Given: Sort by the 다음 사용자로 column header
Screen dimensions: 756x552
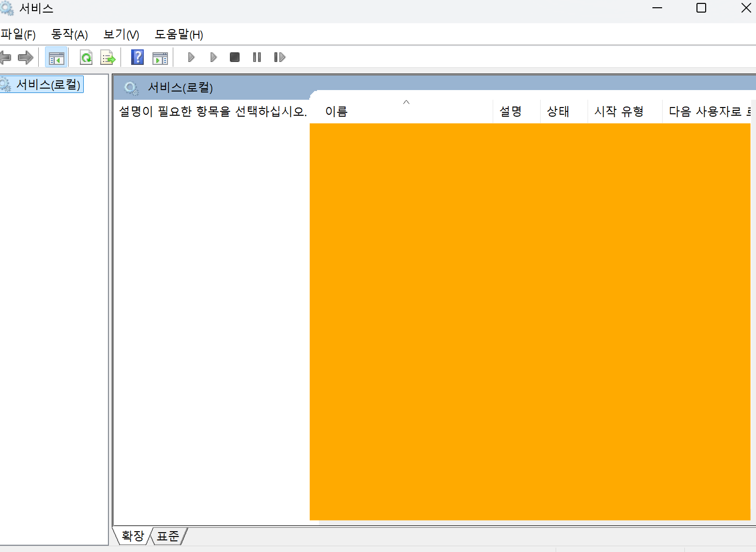Looking at the screenshot, I should (707, 111).
